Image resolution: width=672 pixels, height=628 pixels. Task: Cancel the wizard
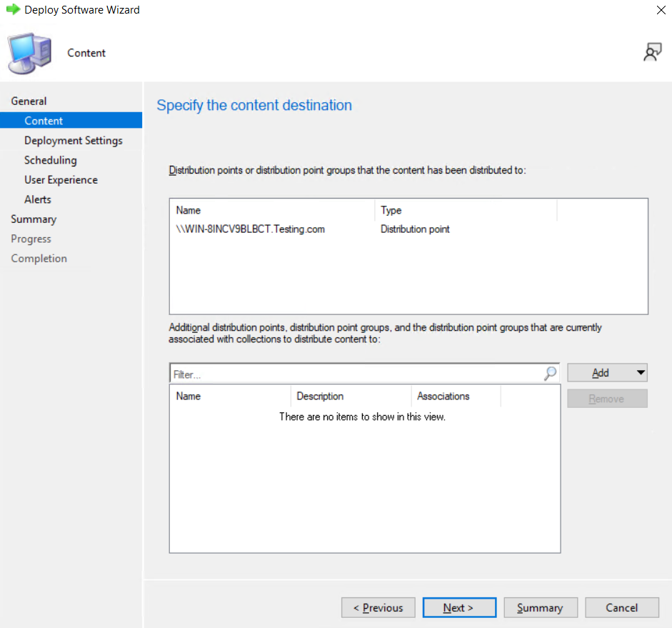coord(622,607)
